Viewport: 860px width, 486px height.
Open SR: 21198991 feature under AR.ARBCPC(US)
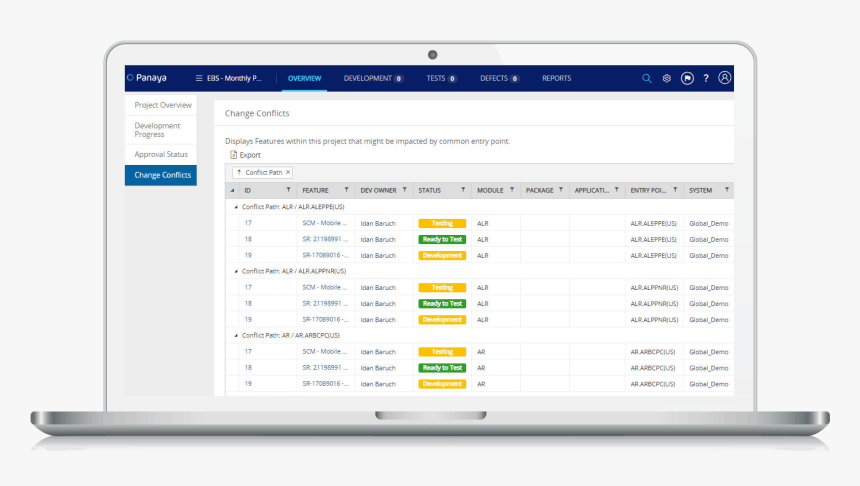(325, 368)
